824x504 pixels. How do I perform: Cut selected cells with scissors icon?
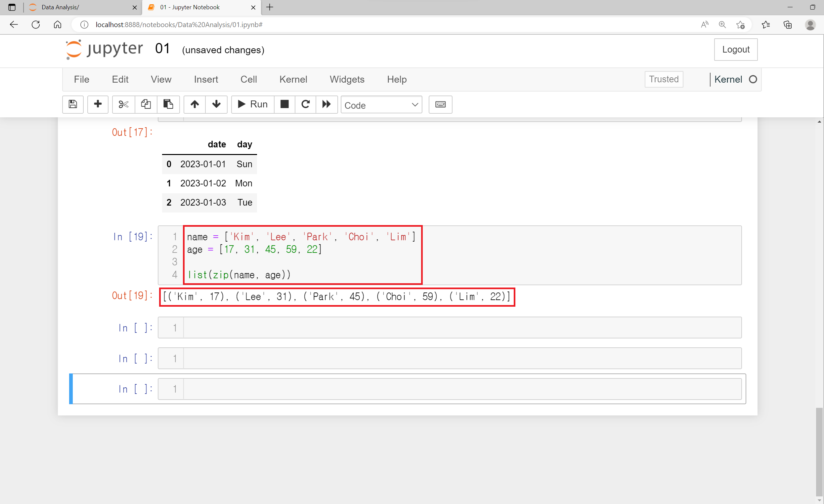[123, 104]
